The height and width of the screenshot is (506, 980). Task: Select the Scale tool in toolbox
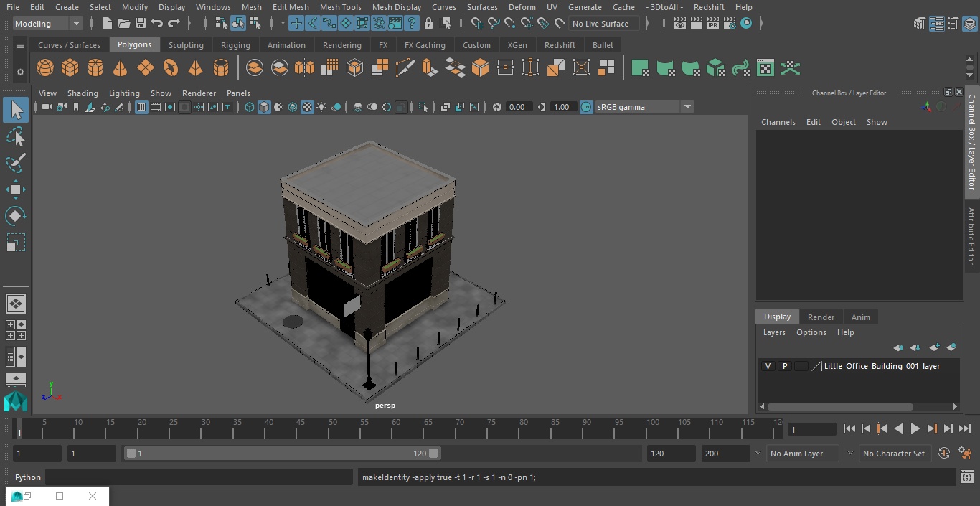click(x=16, y=243)
